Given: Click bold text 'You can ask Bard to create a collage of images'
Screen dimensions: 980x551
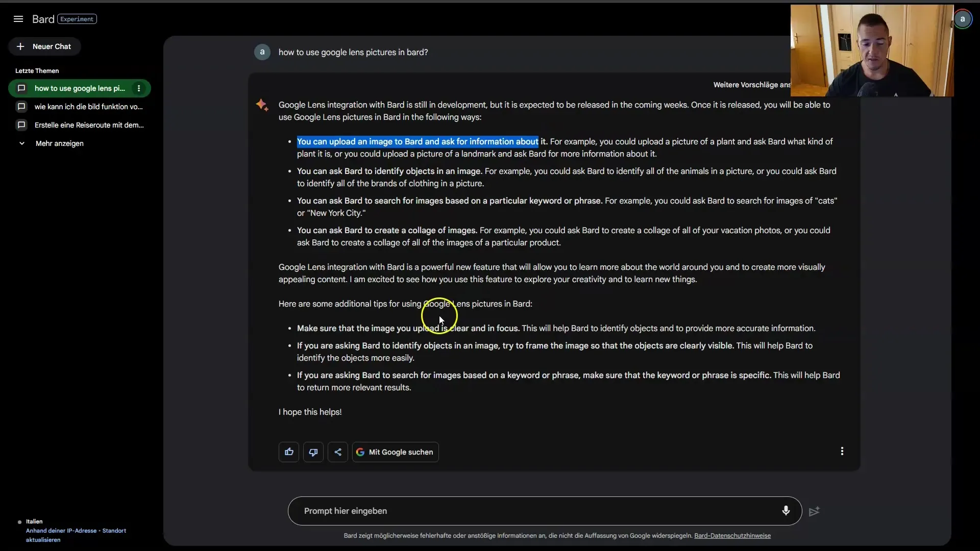Looking at the screenshot, I should click(x=387, y=231).
